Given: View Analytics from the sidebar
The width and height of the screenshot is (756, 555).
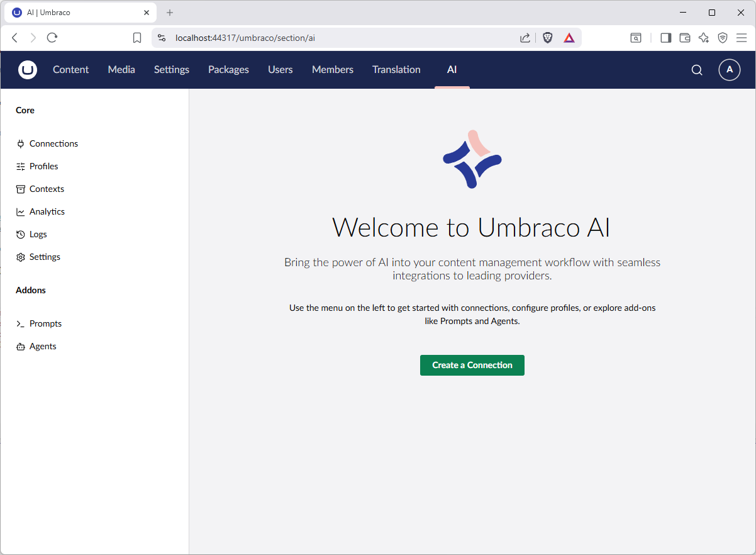Looking at the screenshot, I should coord(47,211).
